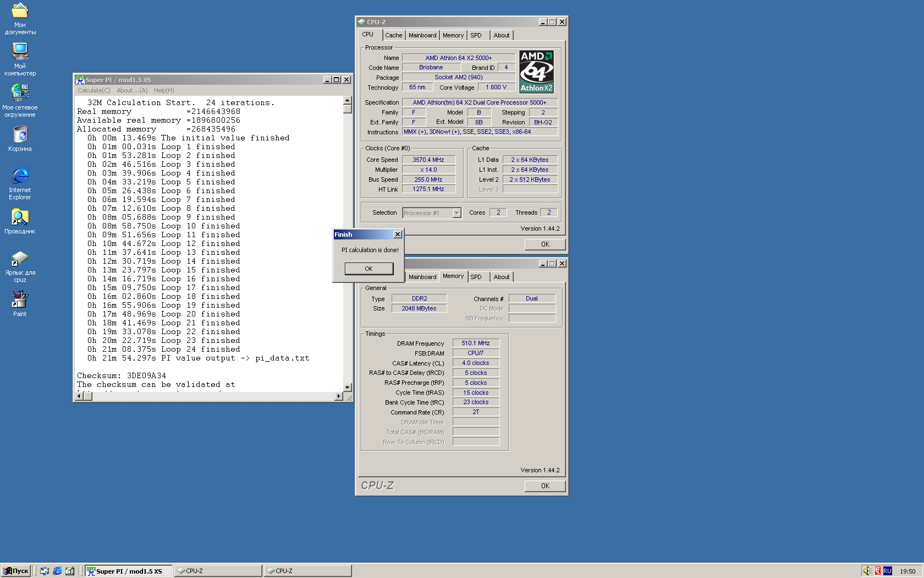
Task: Click the Super PI title bar icon
Action: [x=80, y=80]
